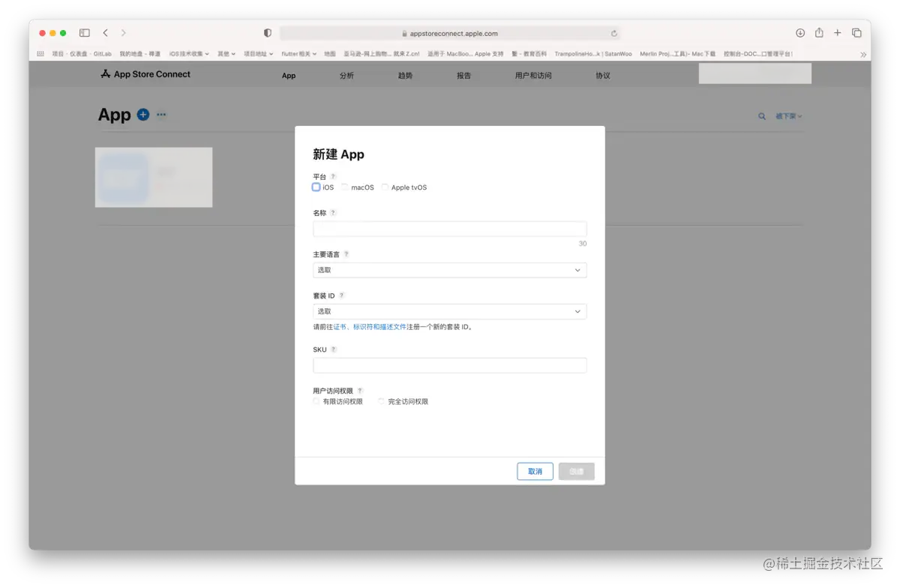The image size is (900, 588).
Task: Open the 主要语言 dropdown
Action: pyautogui.click(x=450, y=270)
